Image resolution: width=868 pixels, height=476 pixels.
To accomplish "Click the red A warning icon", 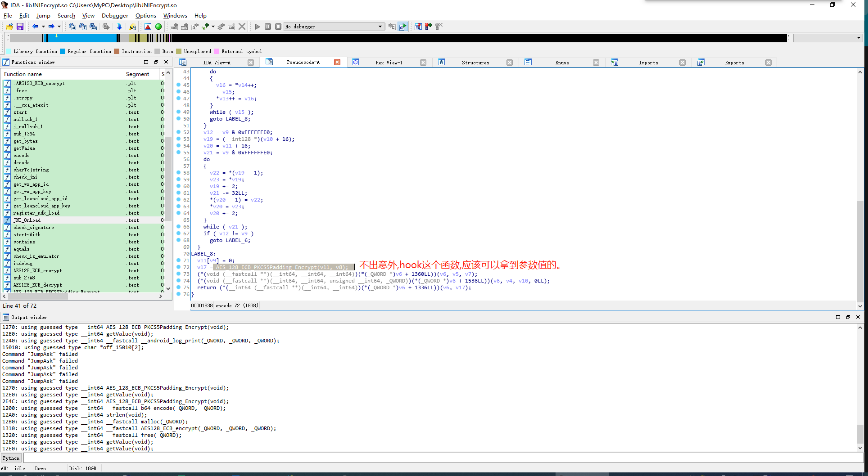I will (148, 27).
